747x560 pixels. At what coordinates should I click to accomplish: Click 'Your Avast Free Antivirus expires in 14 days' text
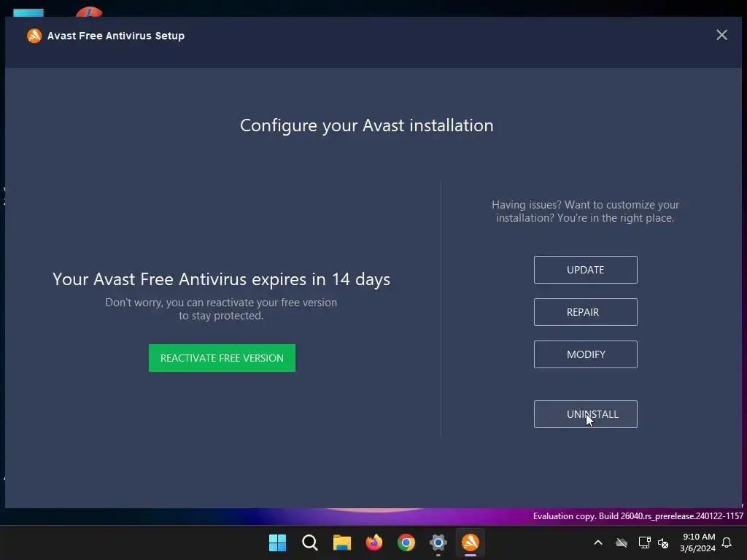[222, 279]
